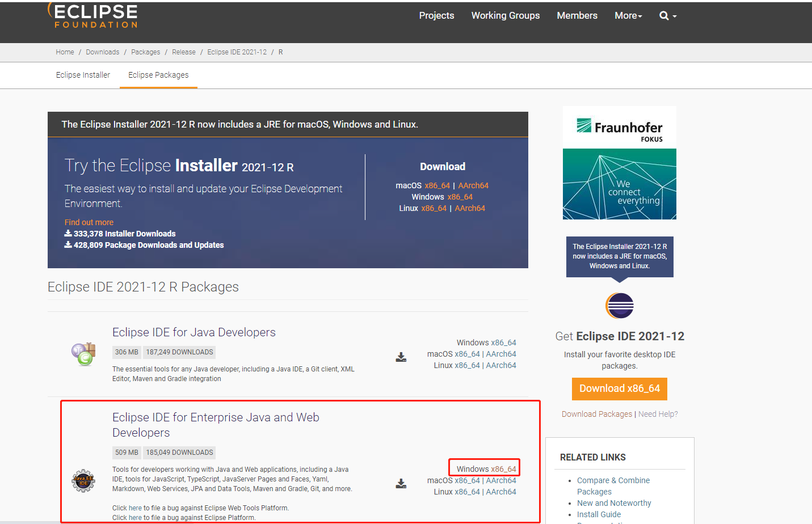Download Enterprise Java Windows x86_64

click(x=504, y=469)
